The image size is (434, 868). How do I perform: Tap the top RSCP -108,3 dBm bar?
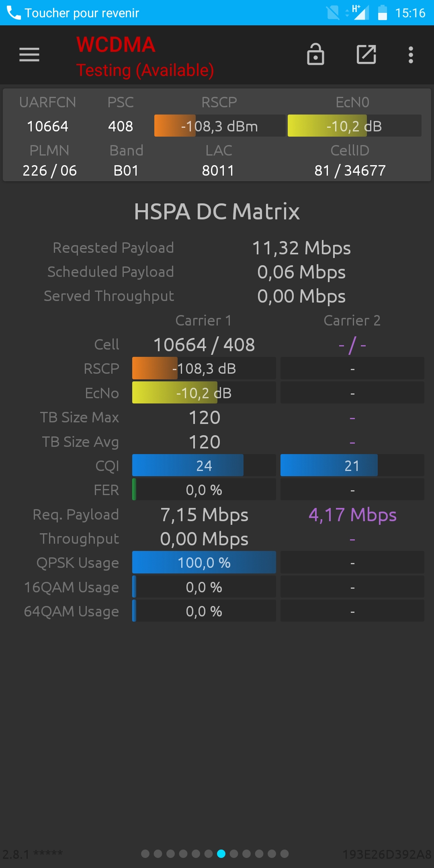point(220,126)
